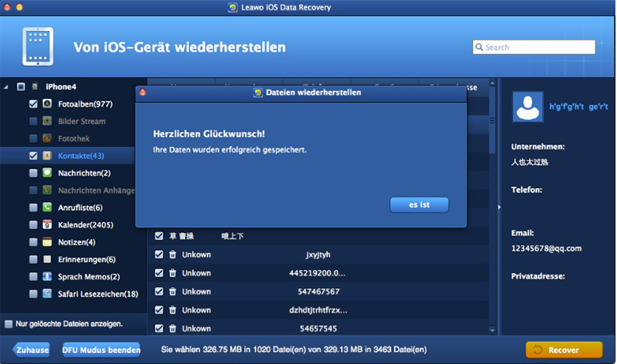Check the Anrufliste(6) checkbox
617x364 pixels.
point(33,207)
